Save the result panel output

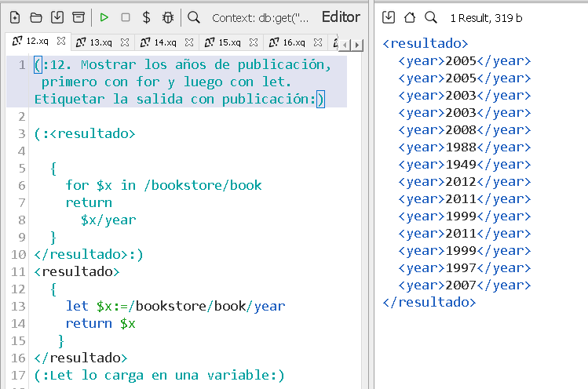(389, 17)
